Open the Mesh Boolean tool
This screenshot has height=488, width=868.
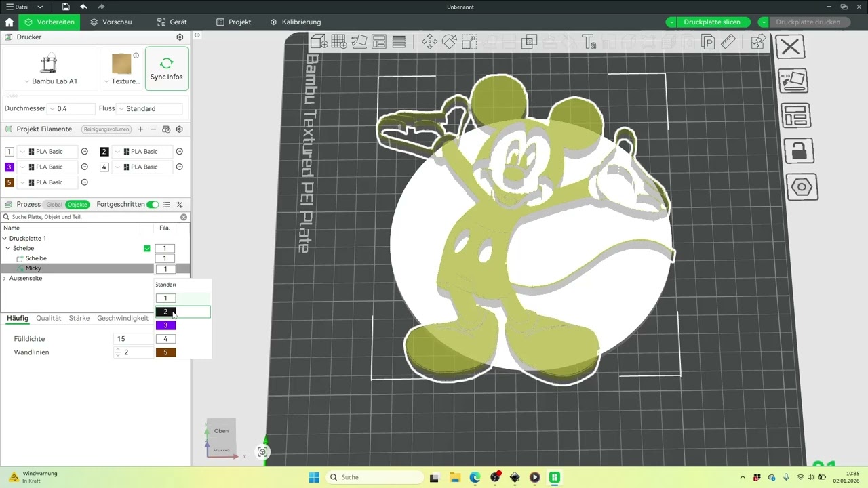coord(530,42)
